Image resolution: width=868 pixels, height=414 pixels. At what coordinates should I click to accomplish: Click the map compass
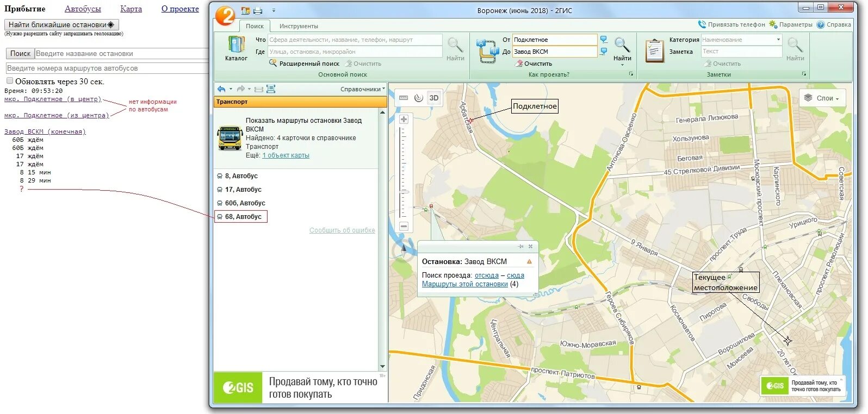coord(404,249)
